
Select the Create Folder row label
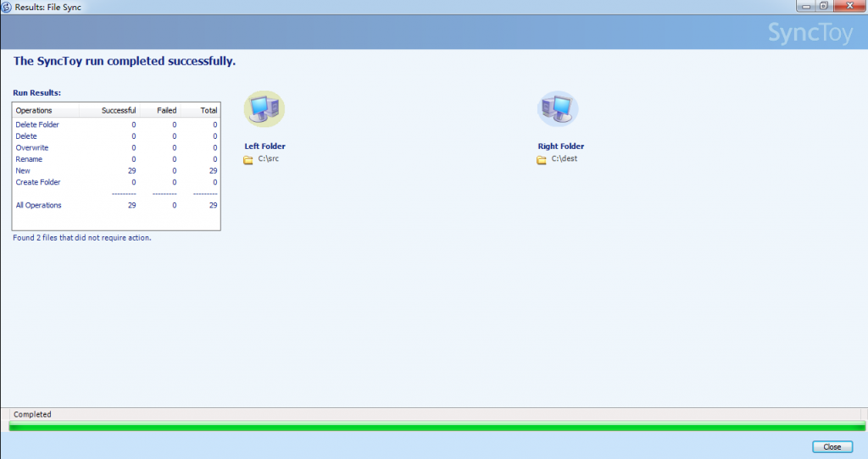point(37,182)
